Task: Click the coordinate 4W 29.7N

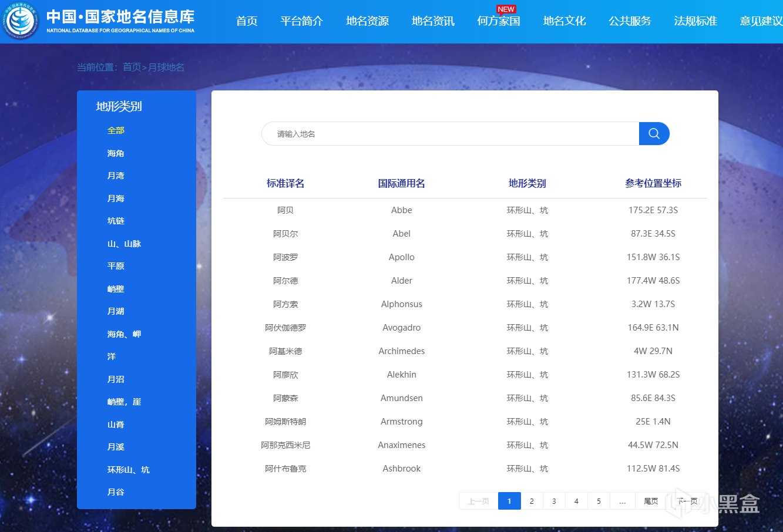Action: pos(653,351)
